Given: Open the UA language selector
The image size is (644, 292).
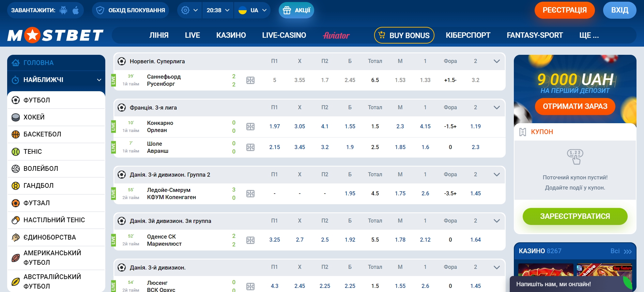Looking at the screenshot, I should 252,10.
